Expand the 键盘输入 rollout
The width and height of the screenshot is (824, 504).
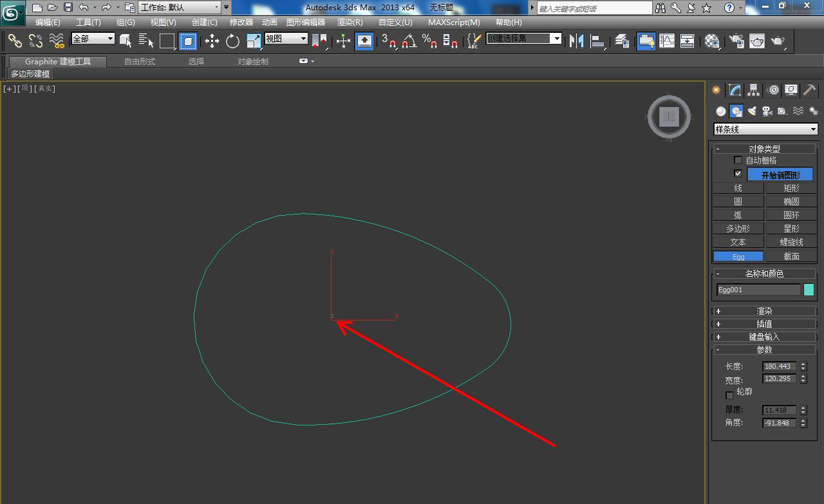[764, 337]
